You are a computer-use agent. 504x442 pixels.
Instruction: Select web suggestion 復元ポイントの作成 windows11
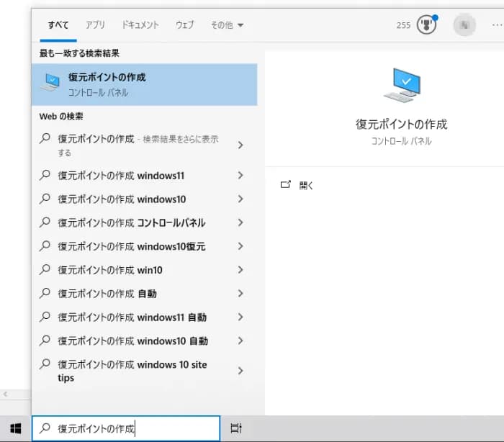click(144, 176)
